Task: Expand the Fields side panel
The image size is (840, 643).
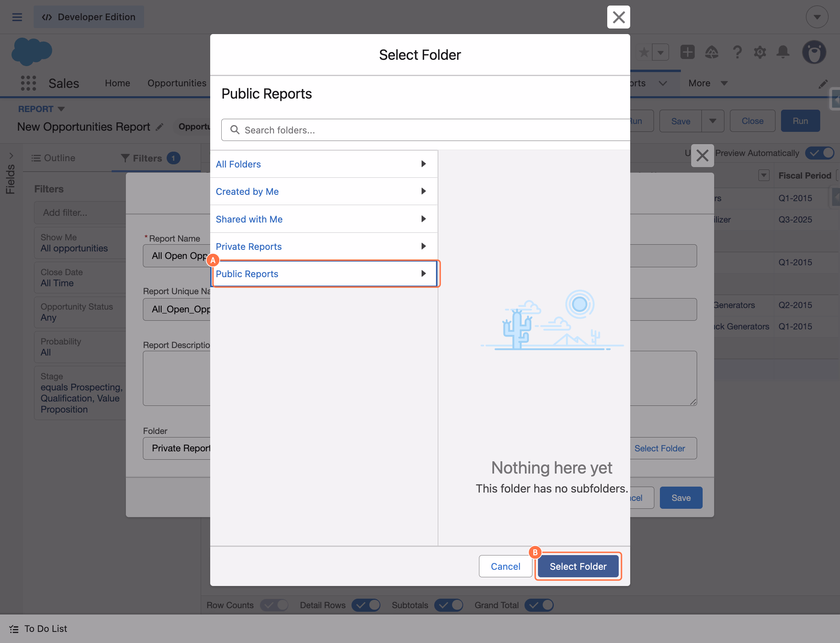Action: (11, 156)
